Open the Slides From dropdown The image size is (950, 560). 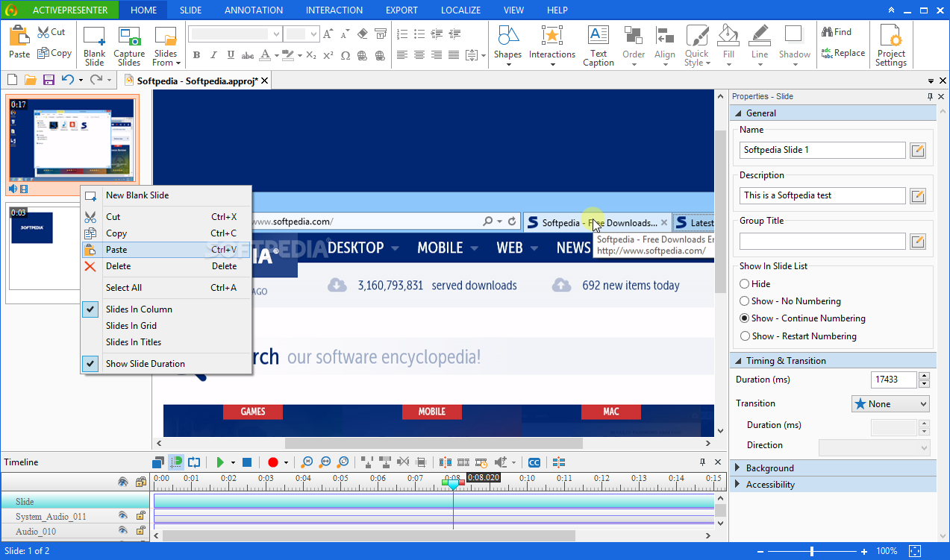point(166,46)
